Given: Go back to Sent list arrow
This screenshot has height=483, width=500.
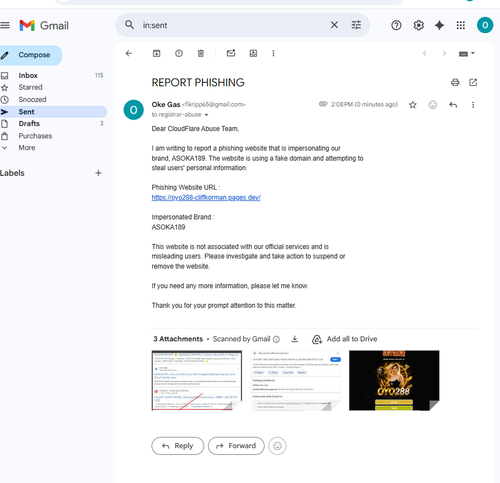Looking at the screenshot, I should pos(129,53).
